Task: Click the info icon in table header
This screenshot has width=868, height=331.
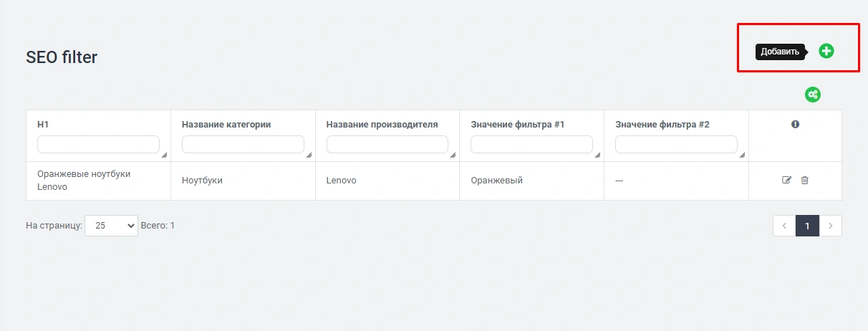Action: [795, 125]
